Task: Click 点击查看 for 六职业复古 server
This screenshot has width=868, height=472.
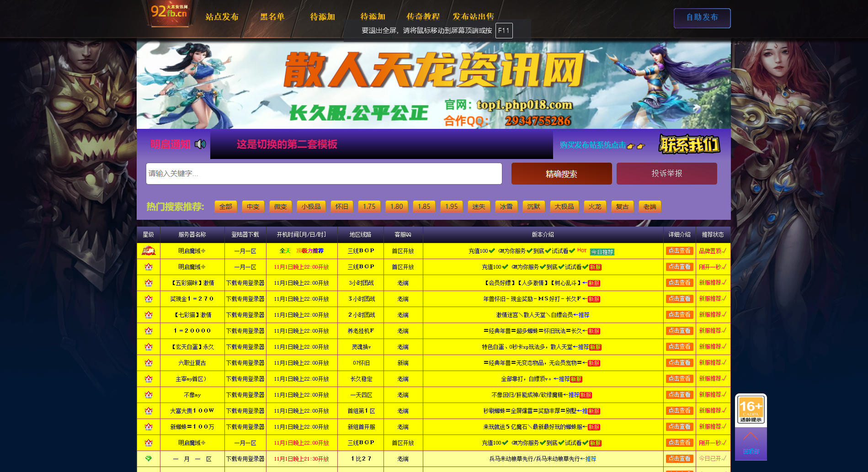Action: [679, 363]
